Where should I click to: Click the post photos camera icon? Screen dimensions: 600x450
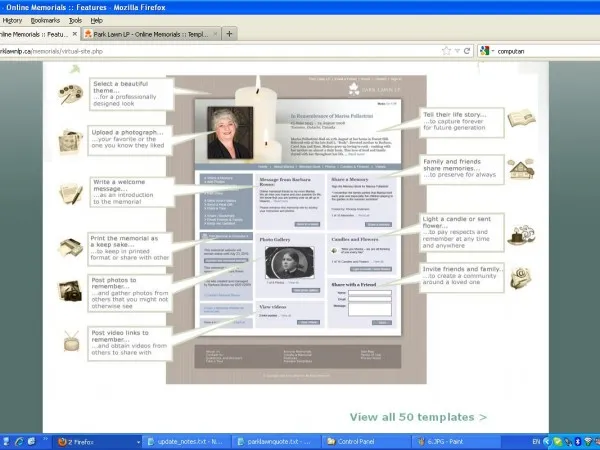click(71, 291)
